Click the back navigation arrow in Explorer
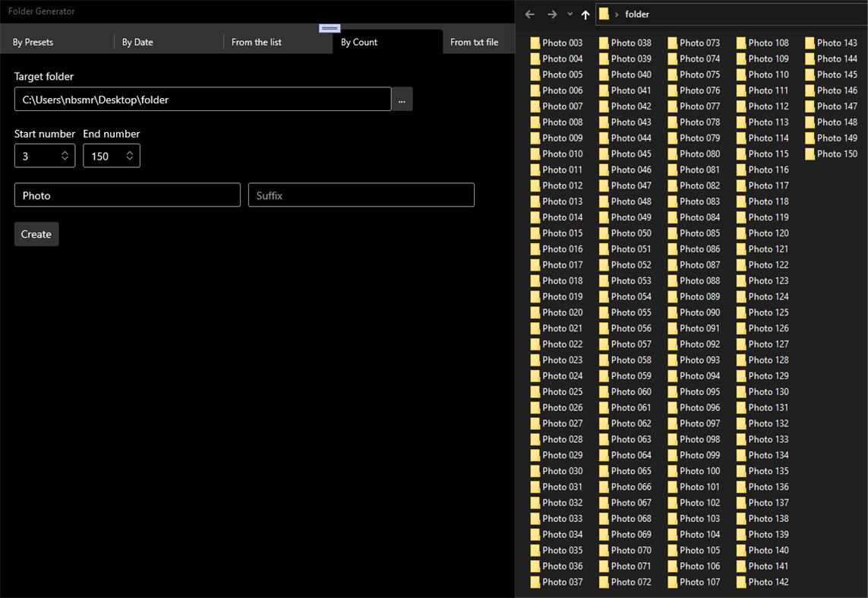Screen dimensions: 868x598 [529, 14]
